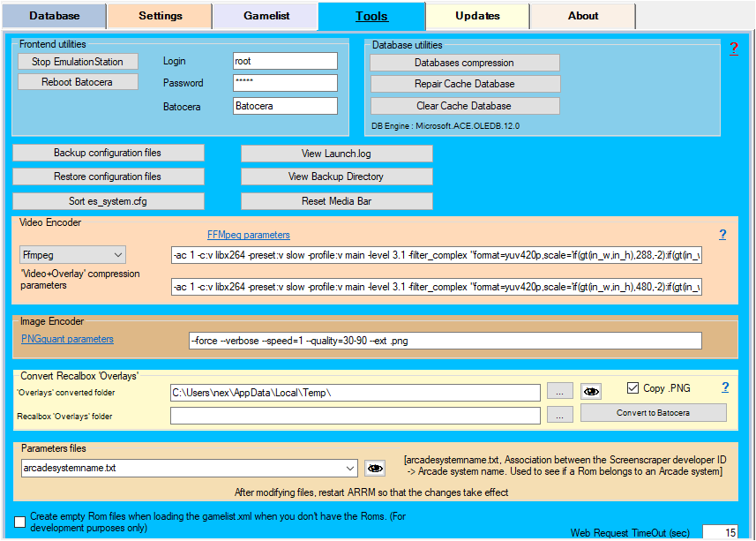Viewport: 756px width, 541px height.
Task: Click the Login input field containing root
Action: point(285,61)
